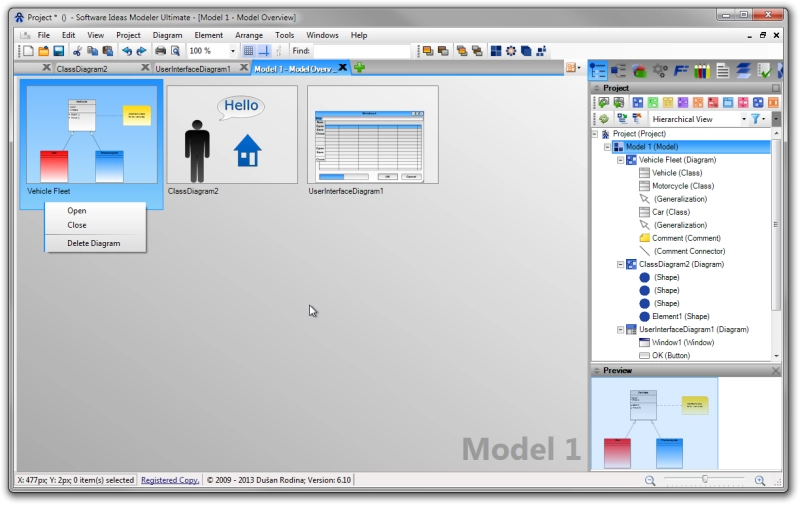Select the UserInterfaceDiagram1 thumbnail

tap(372, 135)
